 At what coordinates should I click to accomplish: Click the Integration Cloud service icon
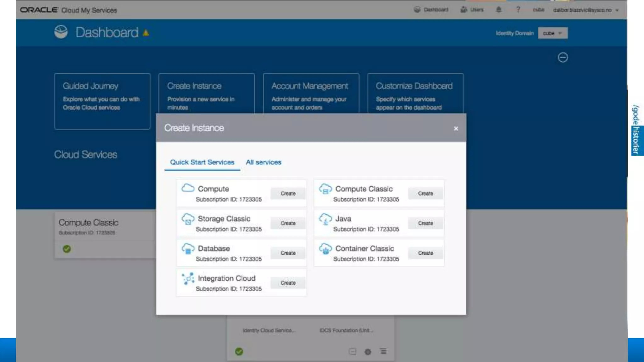pos(188,279)
